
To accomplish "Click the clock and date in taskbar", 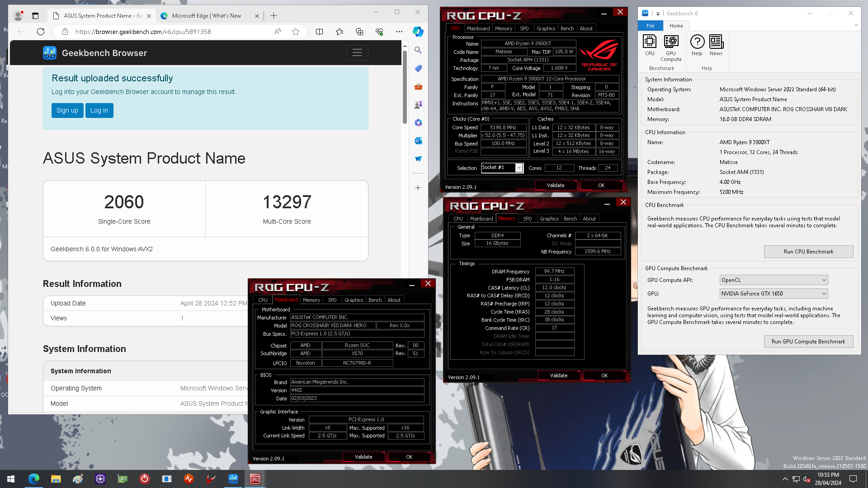I will (828, 479).
